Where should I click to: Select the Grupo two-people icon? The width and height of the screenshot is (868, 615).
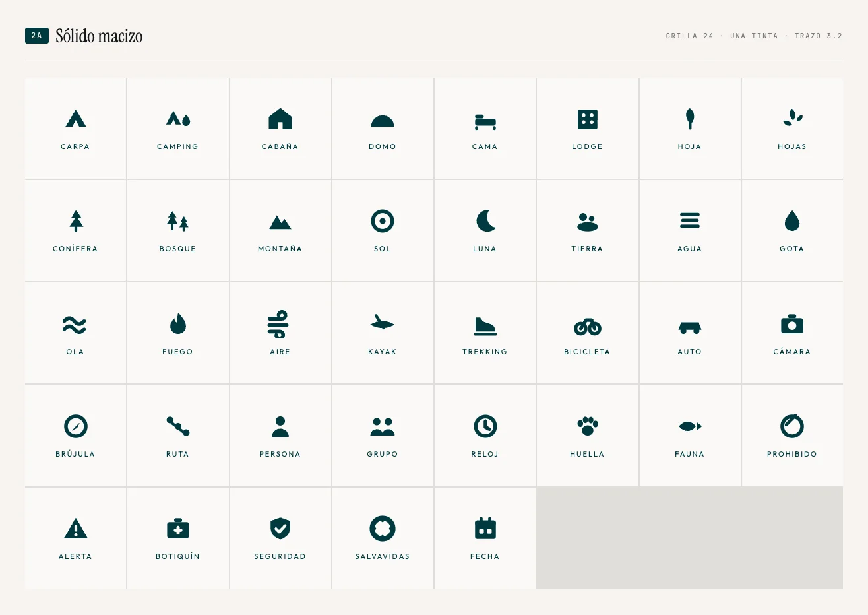click(383, 427)
